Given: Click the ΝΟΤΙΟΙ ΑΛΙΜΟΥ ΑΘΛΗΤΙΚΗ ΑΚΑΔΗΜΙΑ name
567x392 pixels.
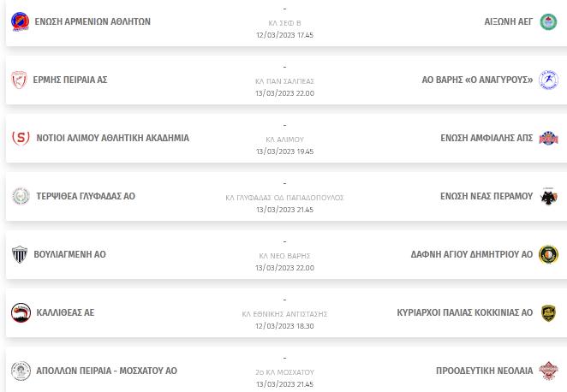Looking at the screenshot, I should 112,138.
